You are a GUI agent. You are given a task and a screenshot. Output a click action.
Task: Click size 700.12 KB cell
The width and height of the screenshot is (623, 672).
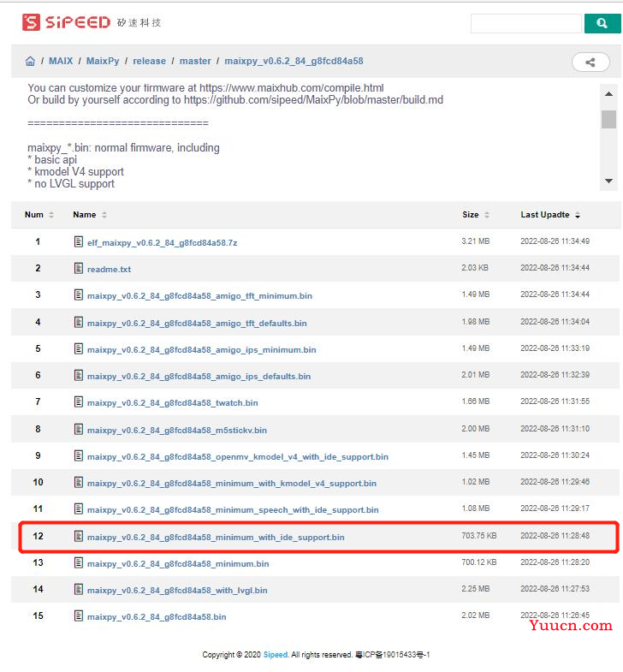479,562
